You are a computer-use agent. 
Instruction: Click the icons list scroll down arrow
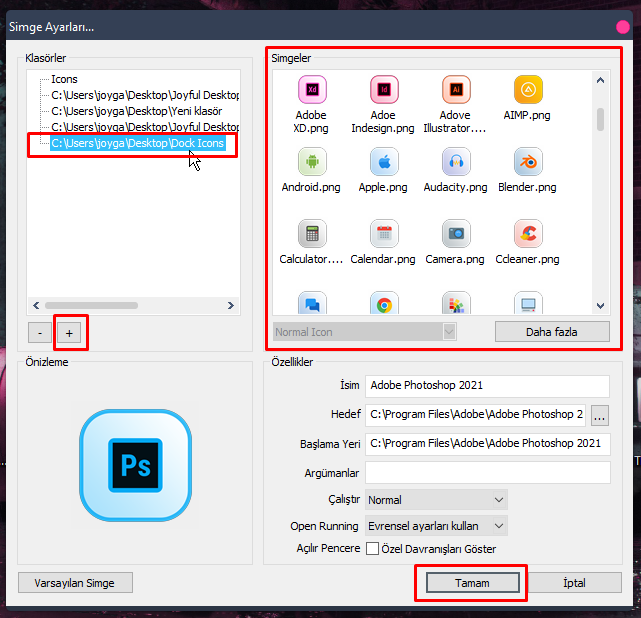tap(600, 306)
